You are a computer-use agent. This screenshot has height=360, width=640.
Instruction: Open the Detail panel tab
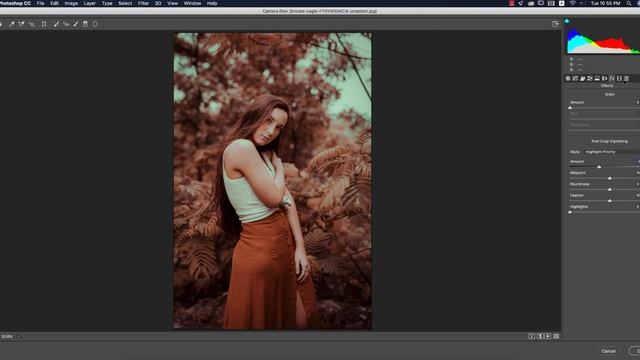point(582,78)
